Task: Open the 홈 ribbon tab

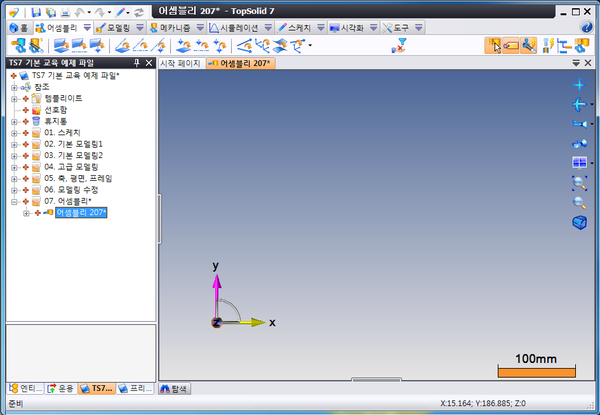Action: (x=19, y=28)
